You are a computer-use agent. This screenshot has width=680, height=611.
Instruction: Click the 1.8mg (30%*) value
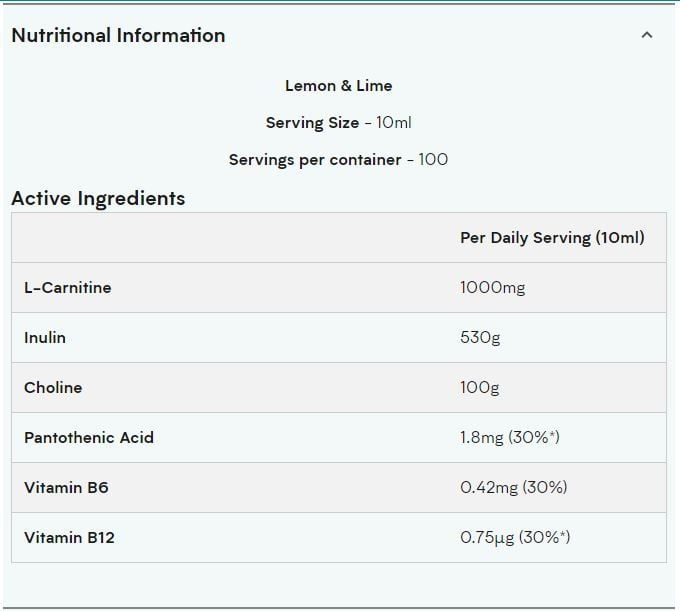click(510, 437)
